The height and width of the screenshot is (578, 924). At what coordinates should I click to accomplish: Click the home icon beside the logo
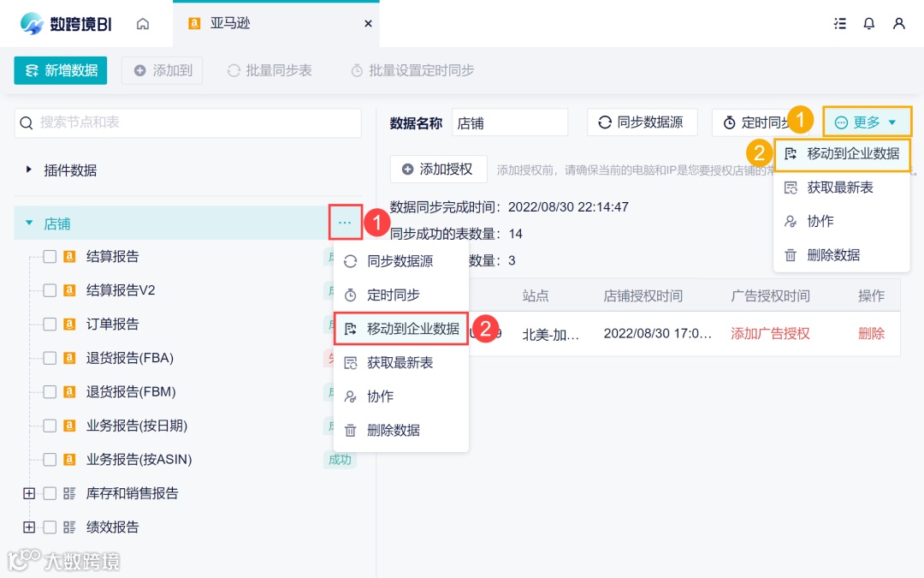(x=142, y=24)
